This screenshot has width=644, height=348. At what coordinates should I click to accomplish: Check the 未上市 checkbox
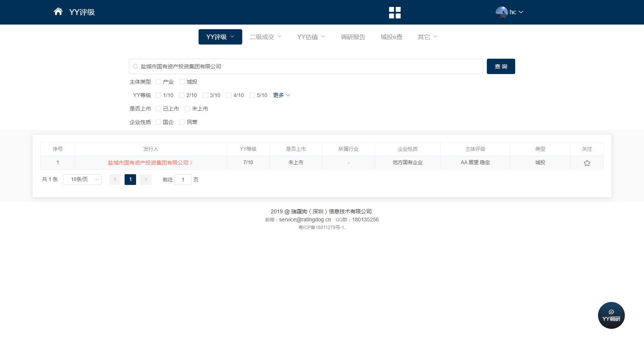[187, 109]
